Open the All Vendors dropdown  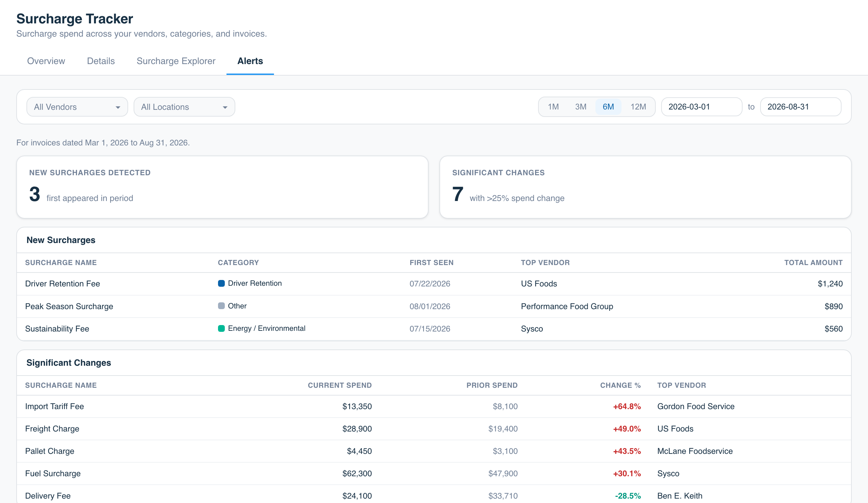click(77, 107)
